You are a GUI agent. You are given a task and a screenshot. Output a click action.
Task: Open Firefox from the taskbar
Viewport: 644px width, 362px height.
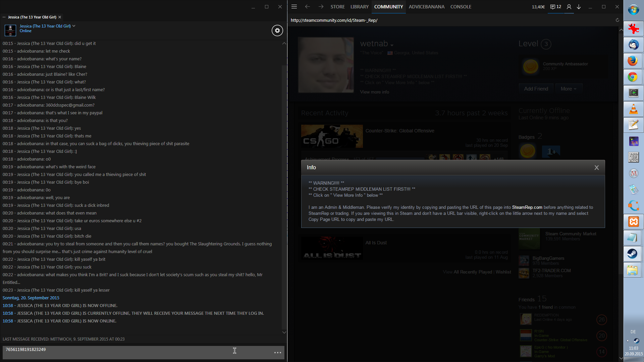click(x=633, y=61)
